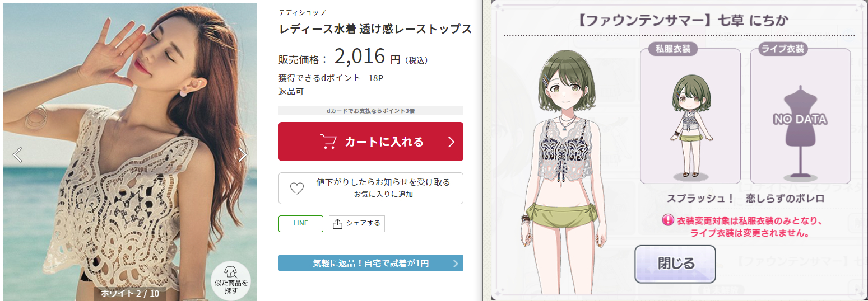The height and width of the screenshot is (301, 868).
Task: Open the テディショップ shop link
Action: click(x=302, y=12)
